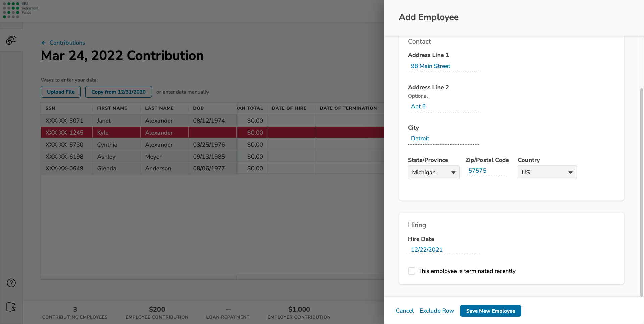Click Copy from 12/31/2020 button
This screenshot has height=324, width=644.
point(119,92)
